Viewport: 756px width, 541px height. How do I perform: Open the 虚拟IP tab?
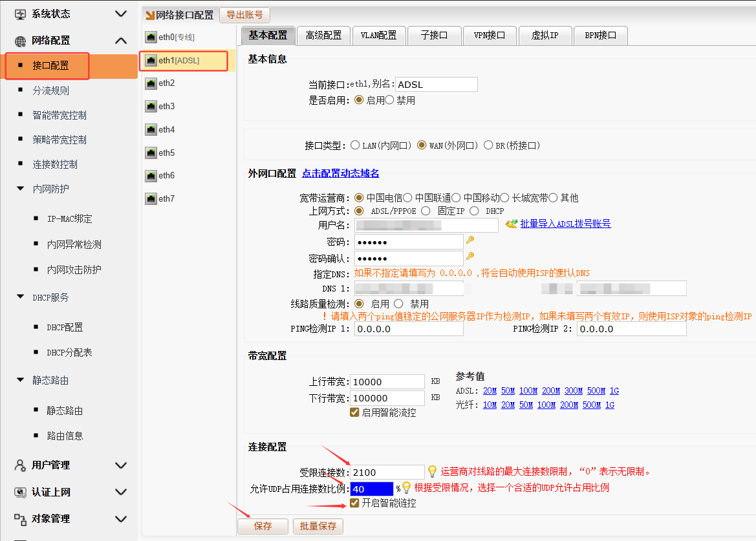[x=545, y=36]
